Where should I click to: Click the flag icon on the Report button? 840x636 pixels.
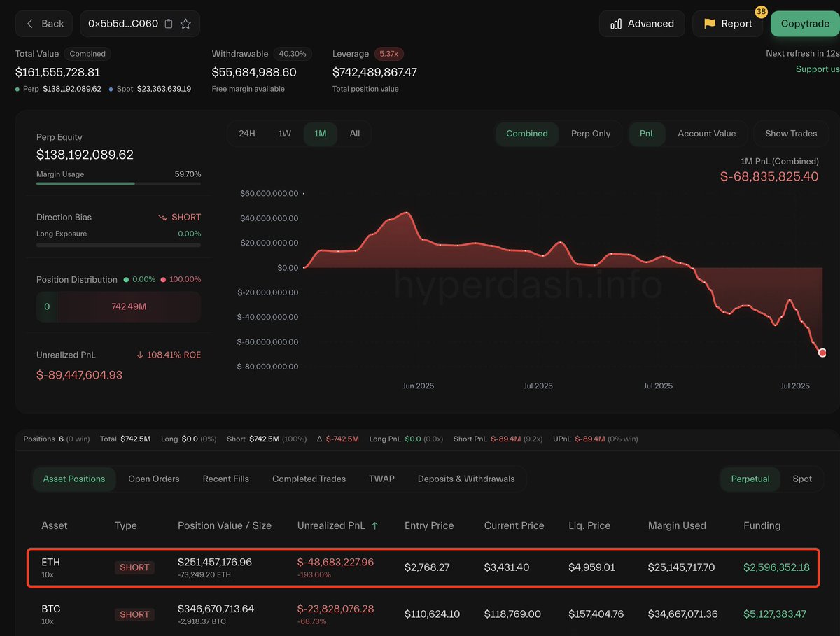click(x=709, y=23)
